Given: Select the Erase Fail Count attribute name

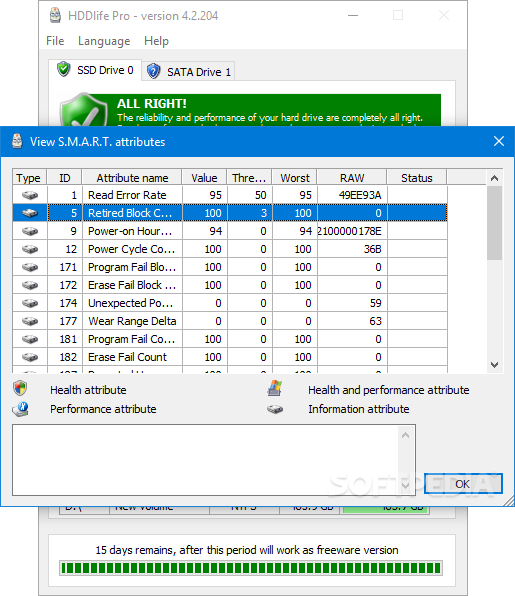Looking at the screenshot, I should tap(127, 357).
